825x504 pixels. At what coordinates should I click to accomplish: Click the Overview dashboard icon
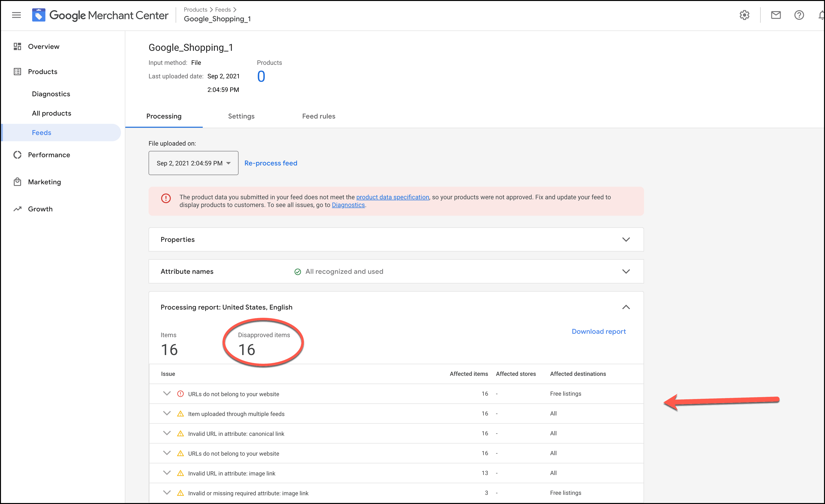coord(17,46)
